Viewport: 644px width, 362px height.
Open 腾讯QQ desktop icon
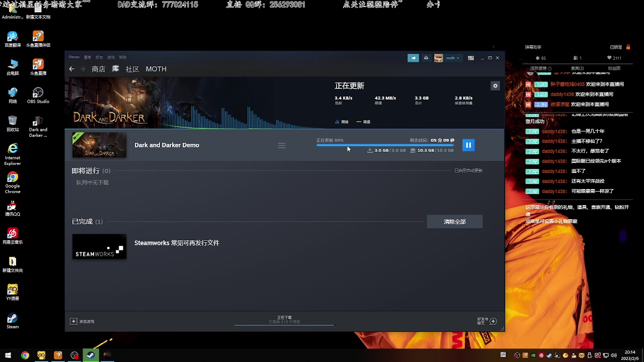pyautogui.click(x=13, y=208)
